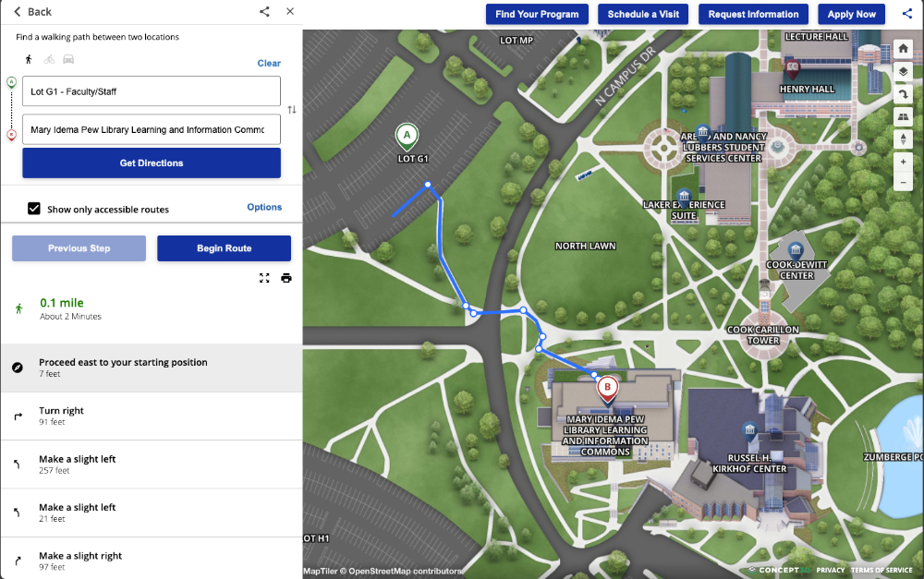Click the Lot G1 starting location field

pos(152,91)
